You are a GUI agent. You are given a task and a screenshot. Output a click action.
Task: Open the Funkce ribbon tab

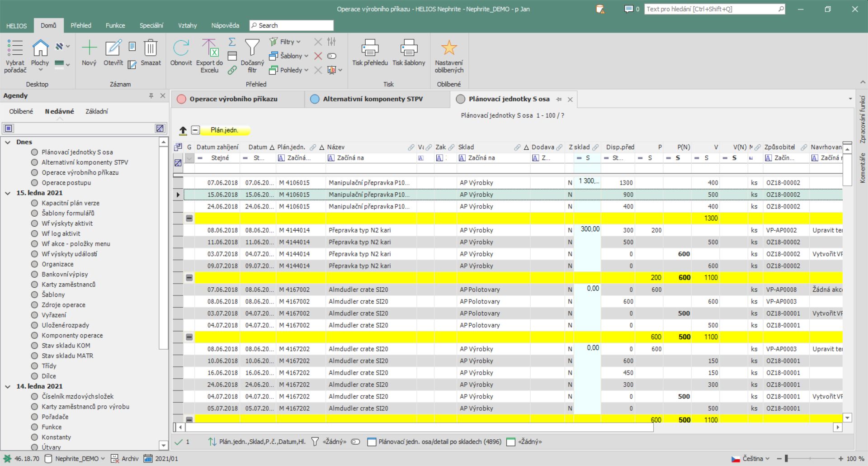pyautogui.click(x=115, y=25)
